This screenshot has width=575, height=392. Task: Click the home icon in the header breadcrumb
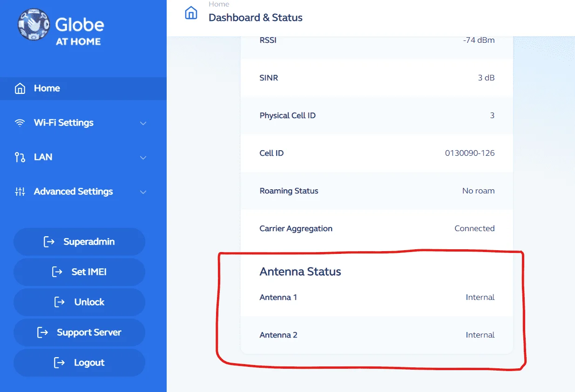pos(191,13)
